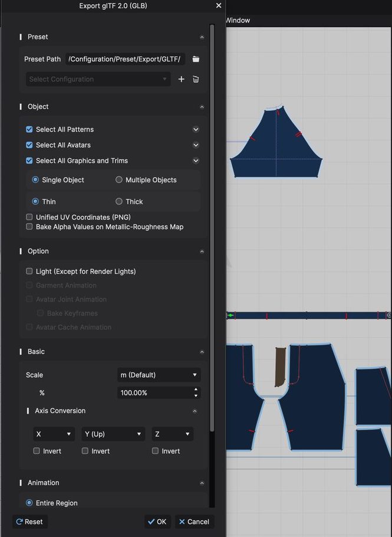392x537 pixels.
Task: Open the Scale unit dropdown
Action: [x=159, y=375]
